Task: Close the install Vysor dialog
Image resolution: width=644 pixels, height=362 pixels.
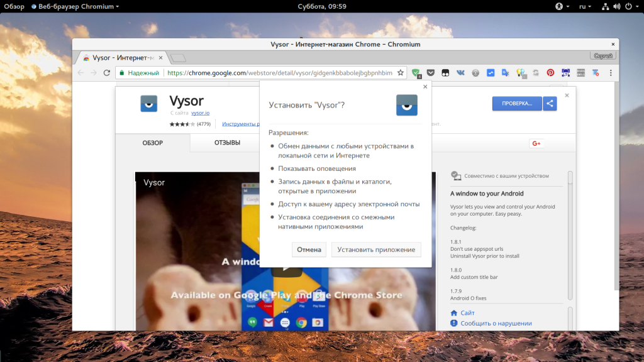Action: click(x=425, y=87)
